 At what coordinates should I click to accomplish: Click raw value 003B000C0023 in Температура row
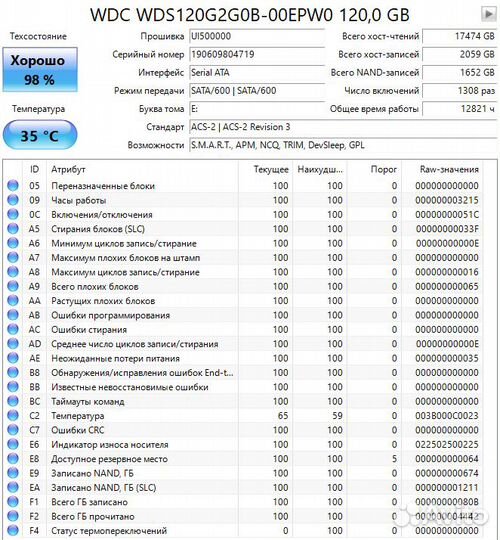point(447,416)
